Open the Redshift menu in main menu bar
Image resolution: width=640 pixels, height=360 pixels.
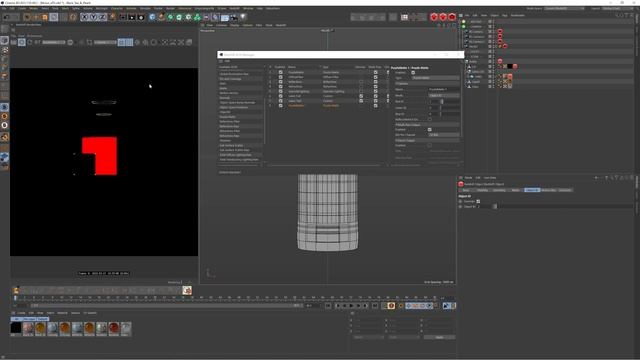click(234, 8)
